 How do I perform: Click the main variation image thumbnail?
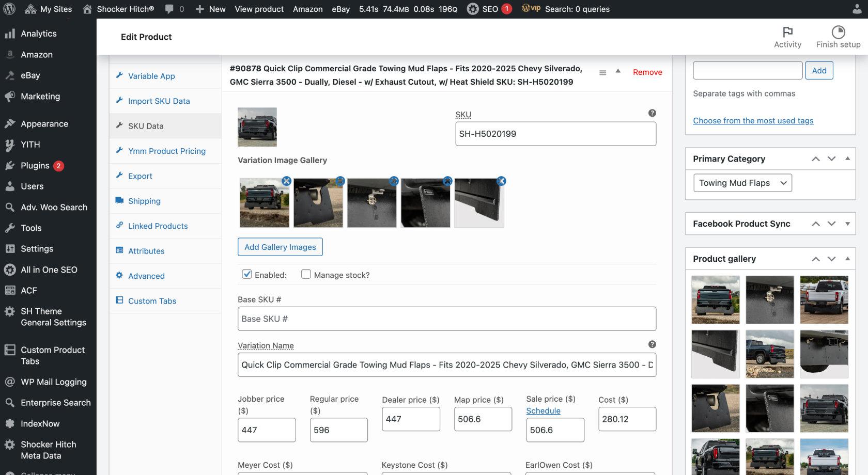pos(257,127)
